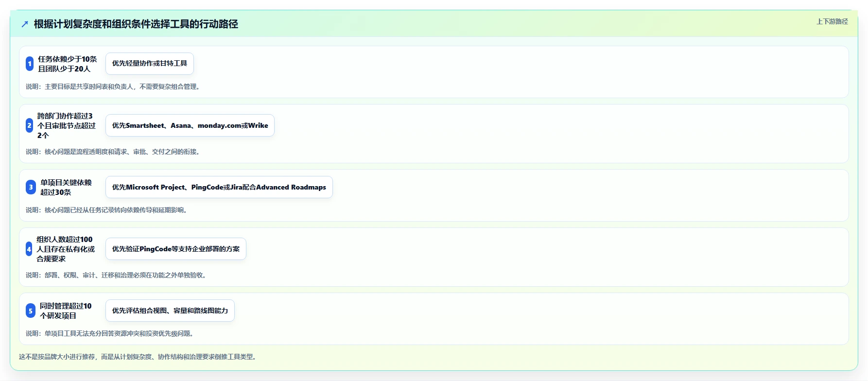Click the note 核心问题是流程透明度和请求、审批、交付之间的衔接
Screen dimensions: 868x381
pyautogui.click(x=113, y=152)
